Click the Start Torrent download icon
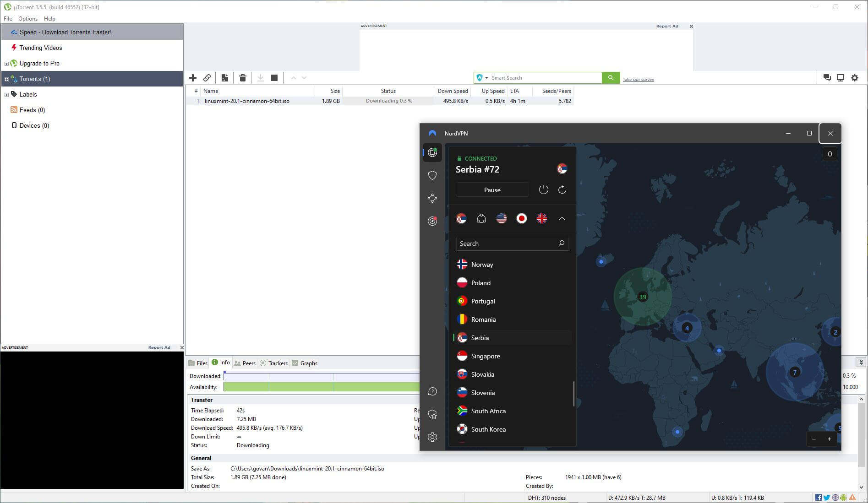The width and height of the screenshot is (868, 503). pyautogui.click(x=260, y=78)
